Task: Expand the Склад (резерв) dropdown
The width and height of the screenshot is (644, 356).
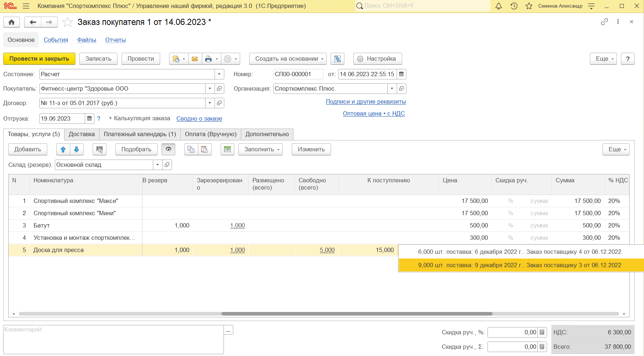Action: tap(158, 165)
